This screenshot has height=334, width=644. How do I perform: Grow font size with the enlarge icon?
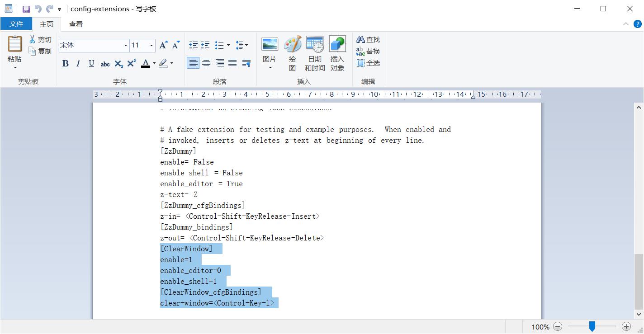(x=163, y=45)
